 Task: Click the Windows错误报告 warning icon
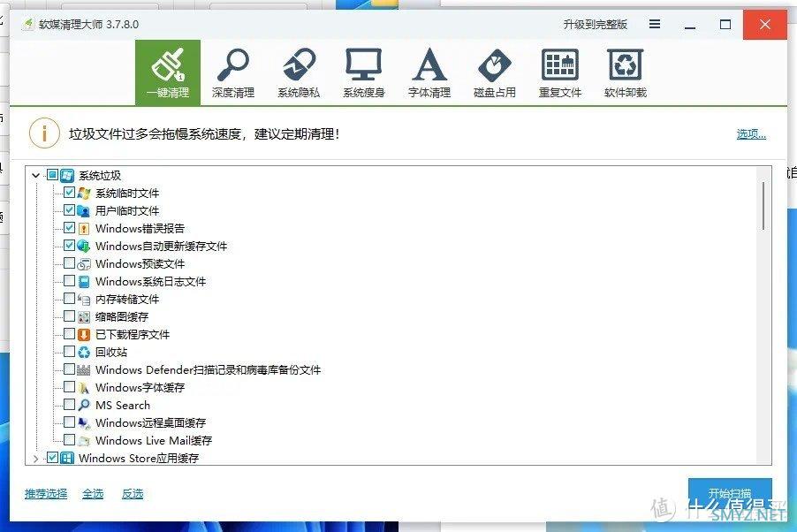click(84, 228)
